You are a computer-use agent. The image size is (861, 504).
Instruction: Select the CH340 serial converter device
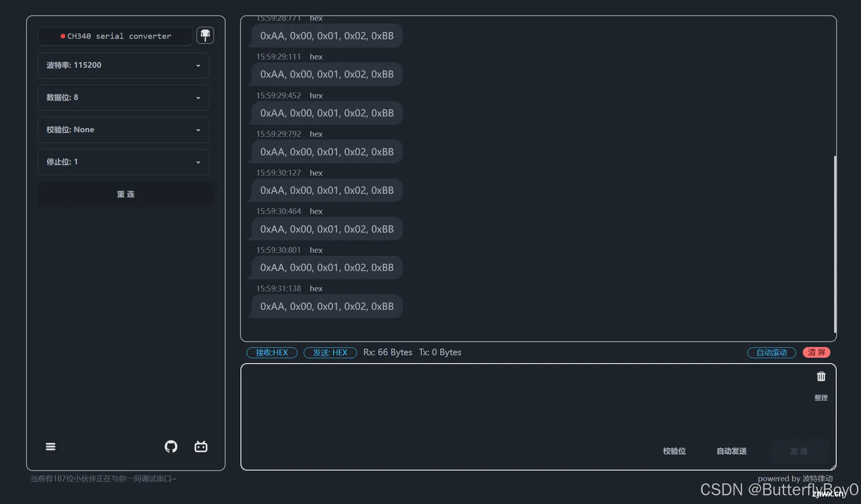point(115,36)
